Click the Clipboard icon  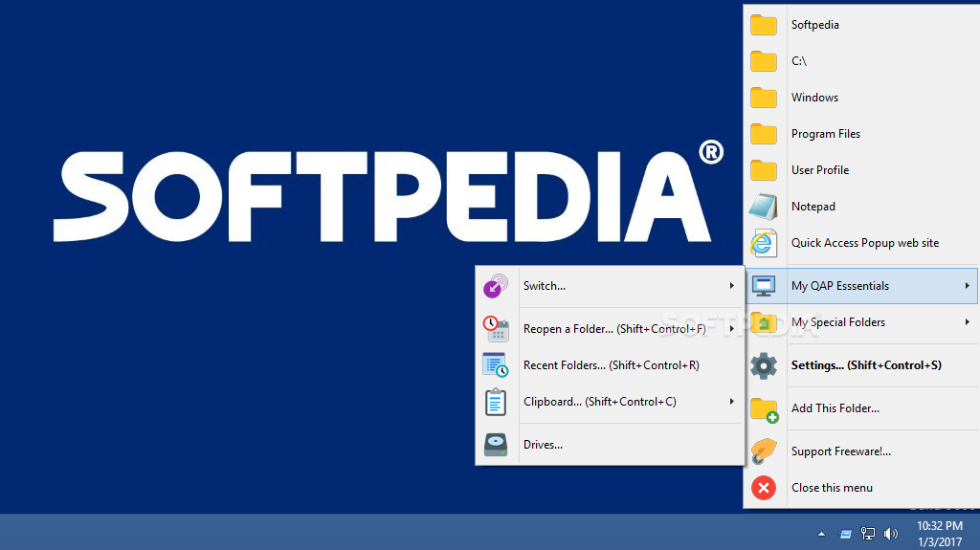click(x=496, y=402)
